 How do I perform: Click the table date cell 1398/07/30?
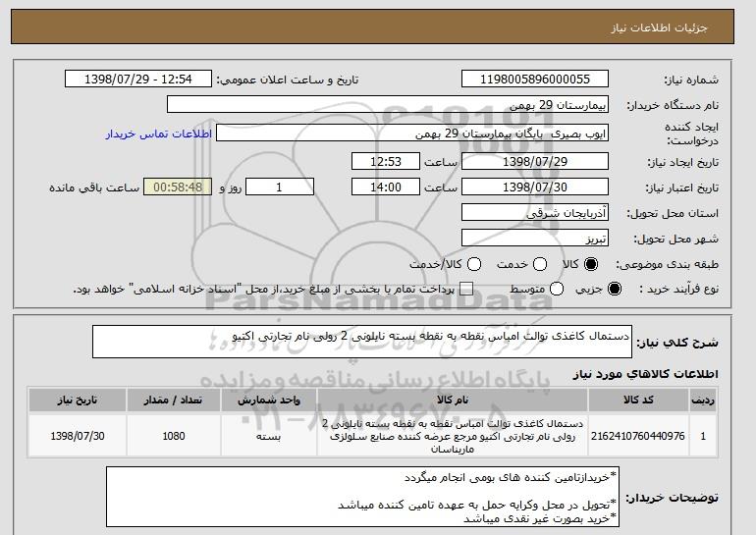(x=78, y=436)
